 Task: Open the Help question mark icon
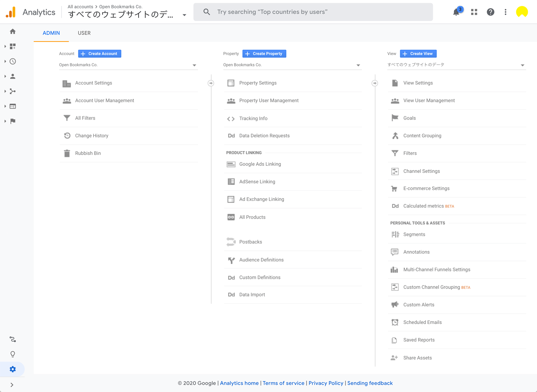[490, 12]
